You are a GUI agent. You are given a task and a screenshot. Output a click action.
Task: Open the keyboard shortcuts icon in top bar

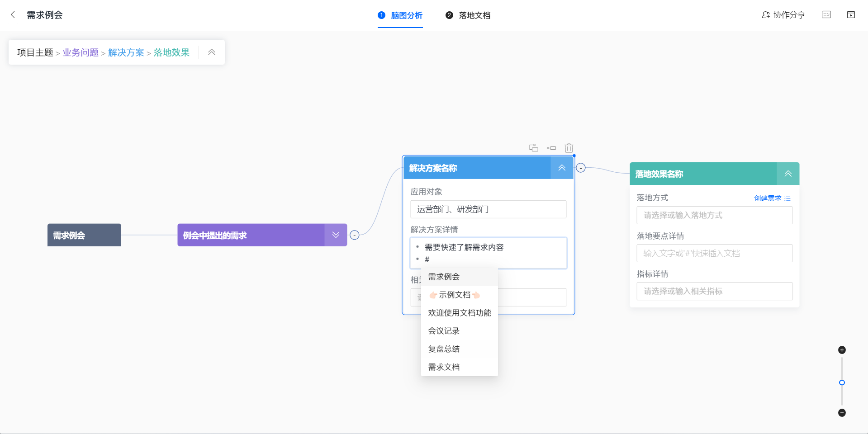pyautogui.click(x=826, y=15)
